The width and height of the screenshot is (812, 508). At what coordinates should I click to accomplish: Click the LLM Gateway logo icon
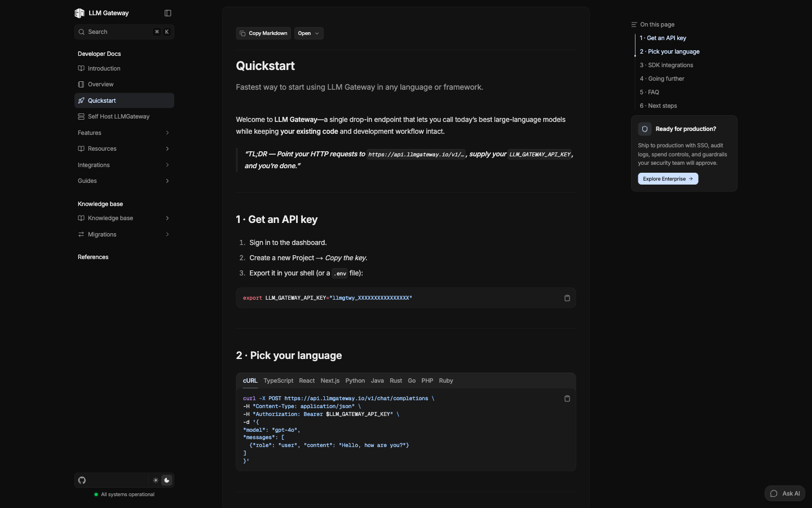tap(80, 13)
